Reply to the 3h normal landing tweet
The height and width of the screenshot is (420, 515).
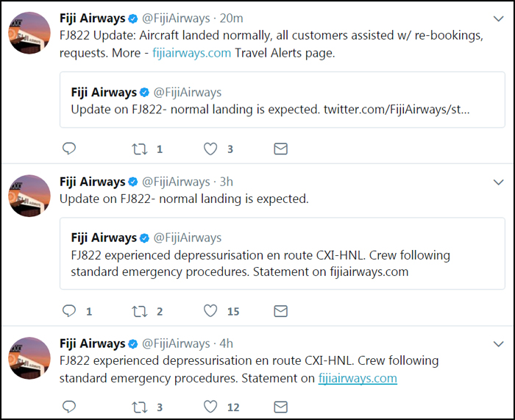(x=69, y=311)
